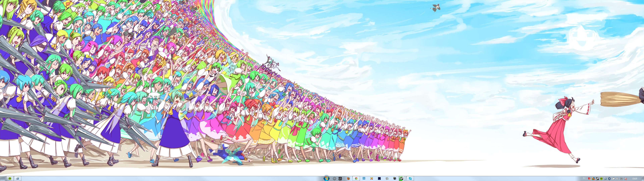This screenshot has height=181, width=644.
Task: Switch to the Steam taskbar window
Action: point(402,178)
